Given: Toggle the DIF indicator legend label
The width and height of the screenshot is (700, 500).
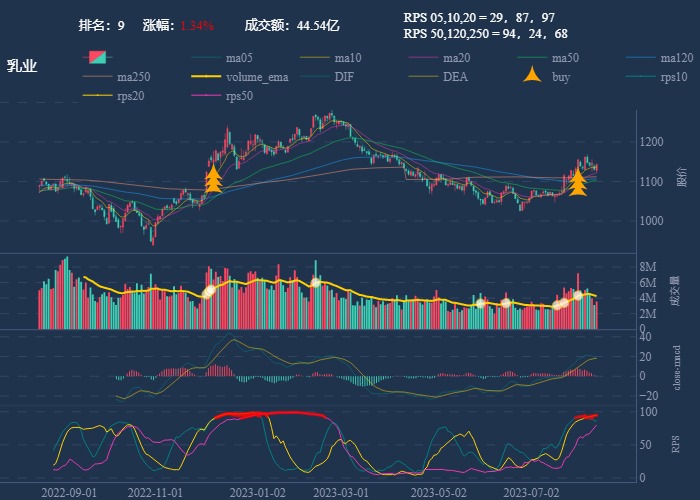Looking at the screenshot, I should 343,77.
